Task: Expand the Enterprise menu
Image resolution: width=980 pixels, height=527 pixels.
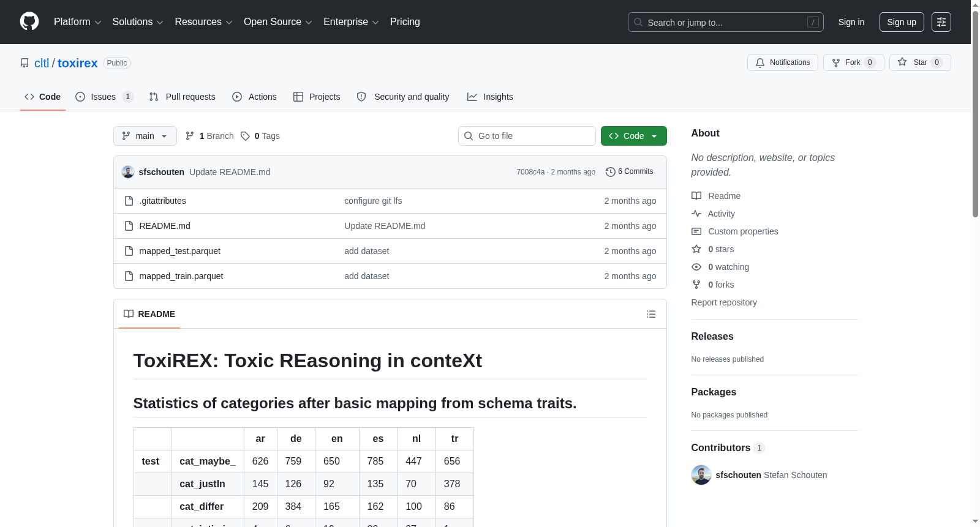Action: (351, 22)
